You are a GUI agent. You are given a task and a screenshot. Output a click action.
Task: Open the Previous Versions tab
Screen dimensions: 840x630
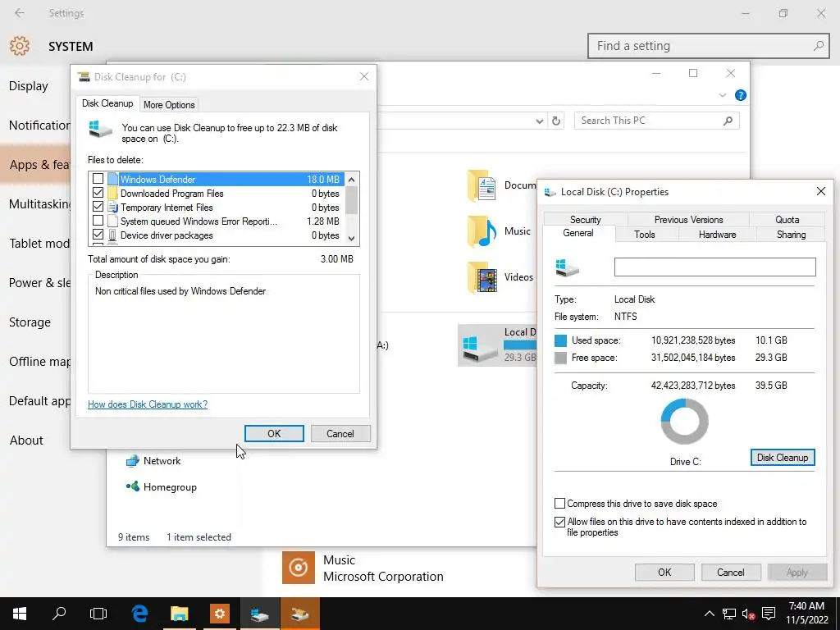(x=688, y=220)
